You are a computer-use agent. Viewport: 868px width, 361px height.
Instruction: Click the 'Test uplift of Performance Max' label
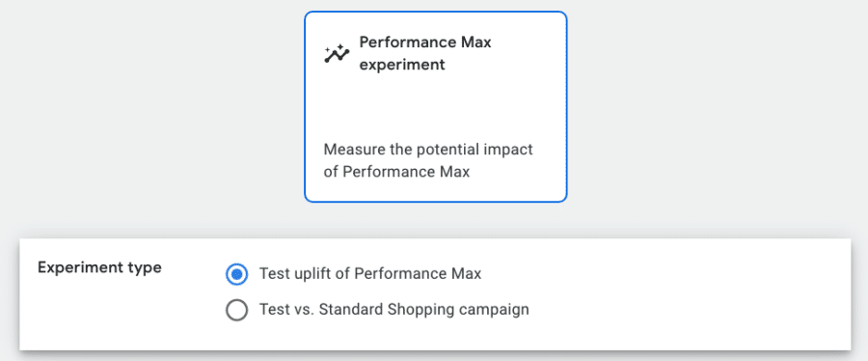pos(370,273)
